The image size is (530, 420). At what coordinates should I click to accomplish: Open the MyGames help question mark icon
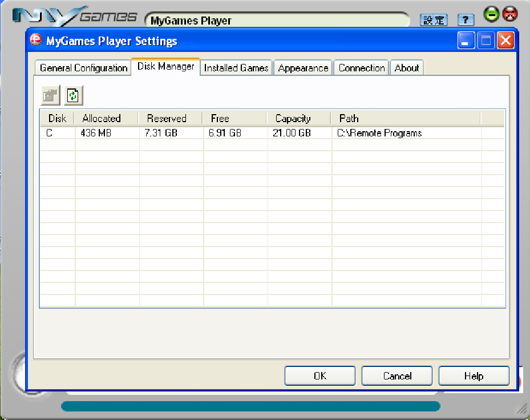[x=466, y=20]
